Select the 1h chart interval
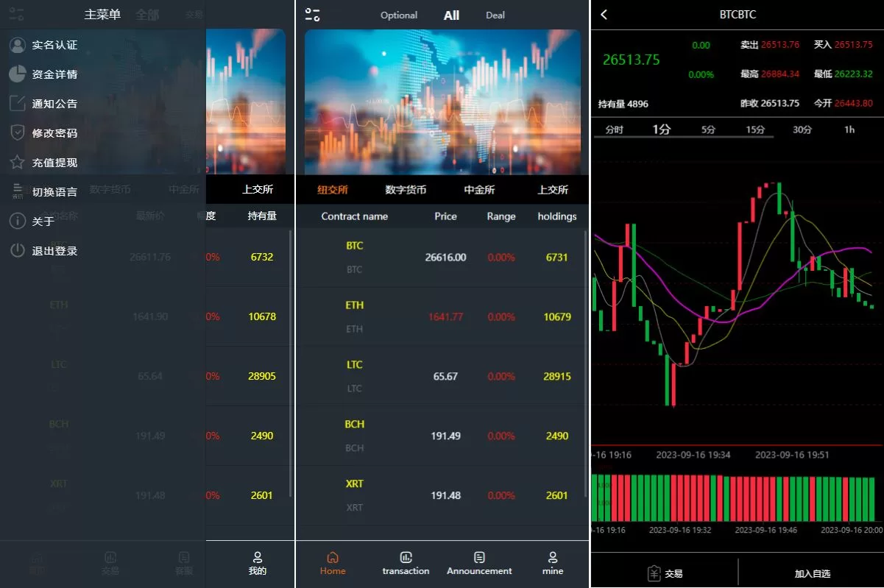884x588 pixels. pyautogui.click(x=849, y=130)
